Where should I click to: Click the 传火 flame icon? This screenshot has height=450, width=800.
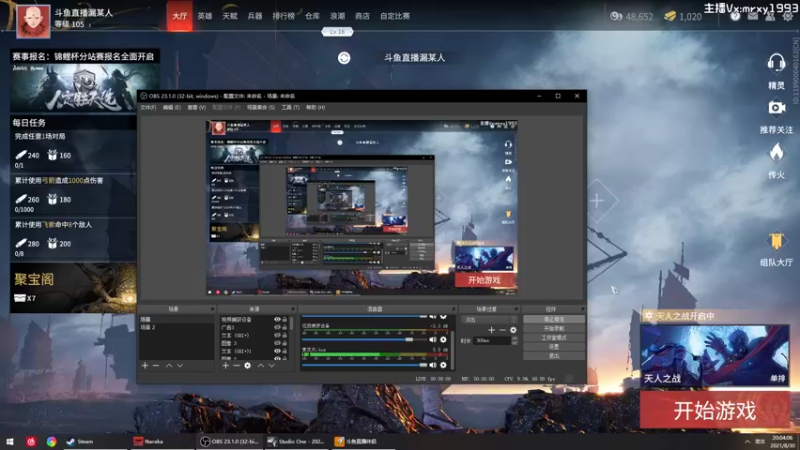tap(776, 152)
